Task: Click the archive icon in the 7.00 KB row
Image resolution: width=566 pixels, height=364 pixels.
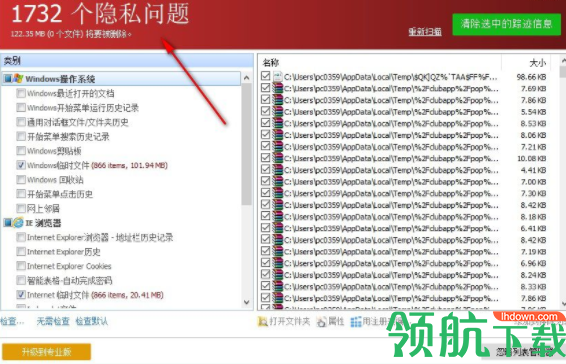Action: 277,182
